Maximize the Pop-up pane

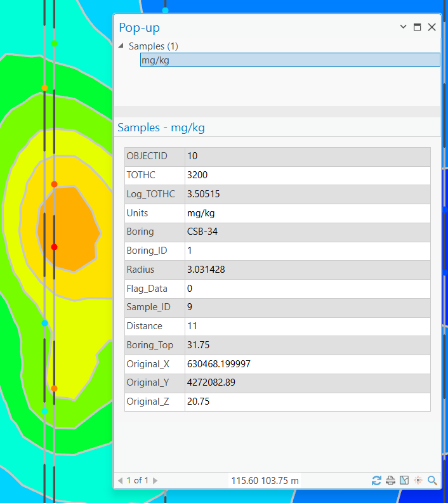coord(417,27)
